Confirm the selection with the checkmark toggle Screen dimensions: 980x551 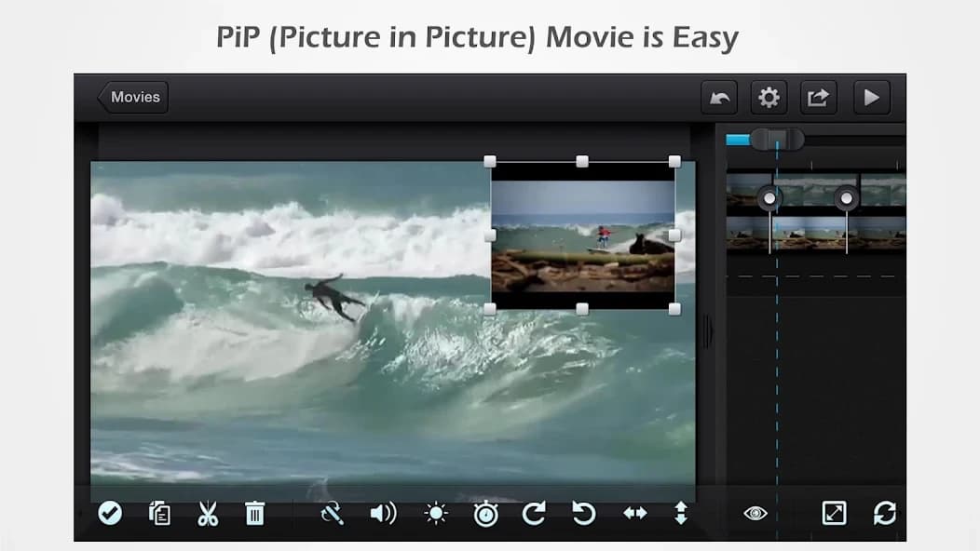110,513
